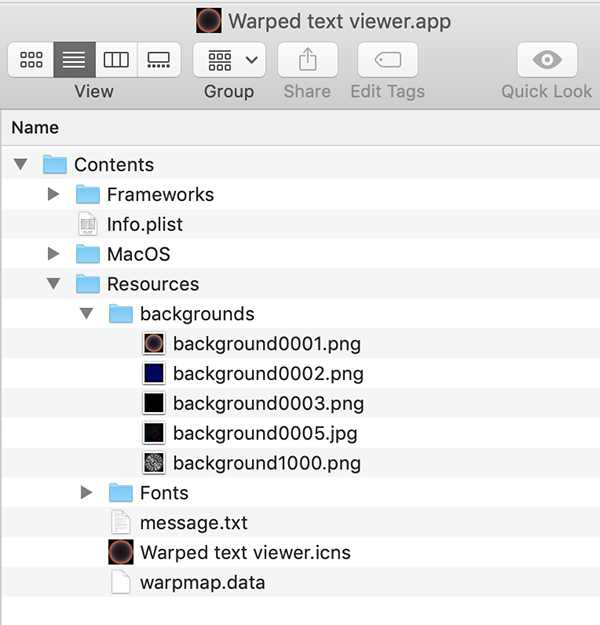Select the background0002.png blue thumbnail
This screenshot has height=625, width=600.
click(154, 373)
